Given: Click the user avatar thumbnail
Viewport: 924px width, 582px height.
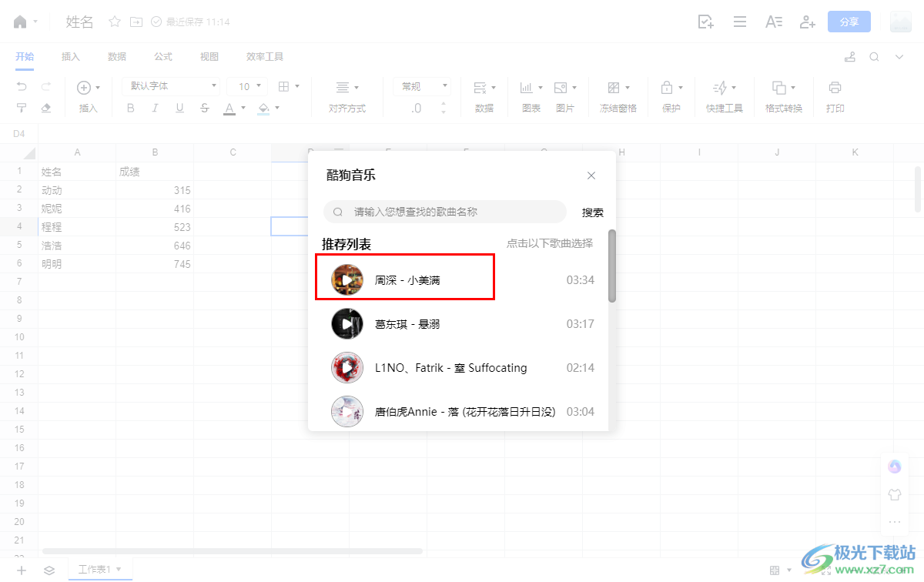Looking at the screenshot, I should (x=901, y=22).
